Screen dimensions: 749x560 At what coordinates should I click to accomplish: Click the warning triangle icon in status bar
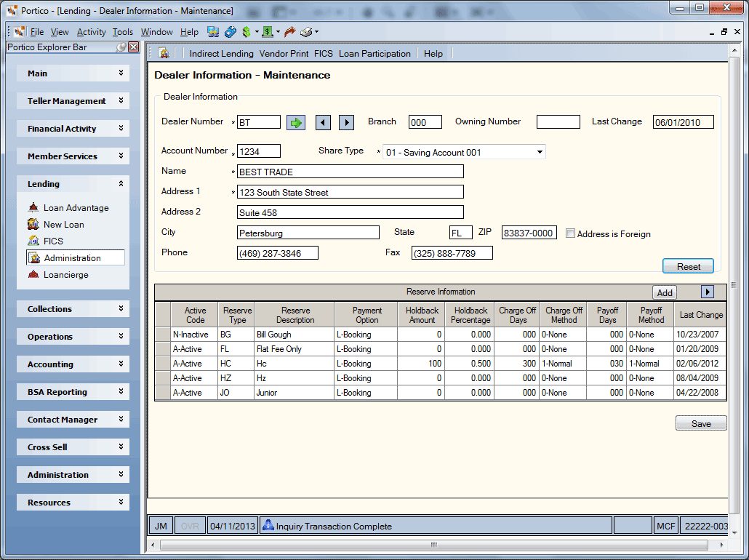pyautogui.click(x=268, y=525)
